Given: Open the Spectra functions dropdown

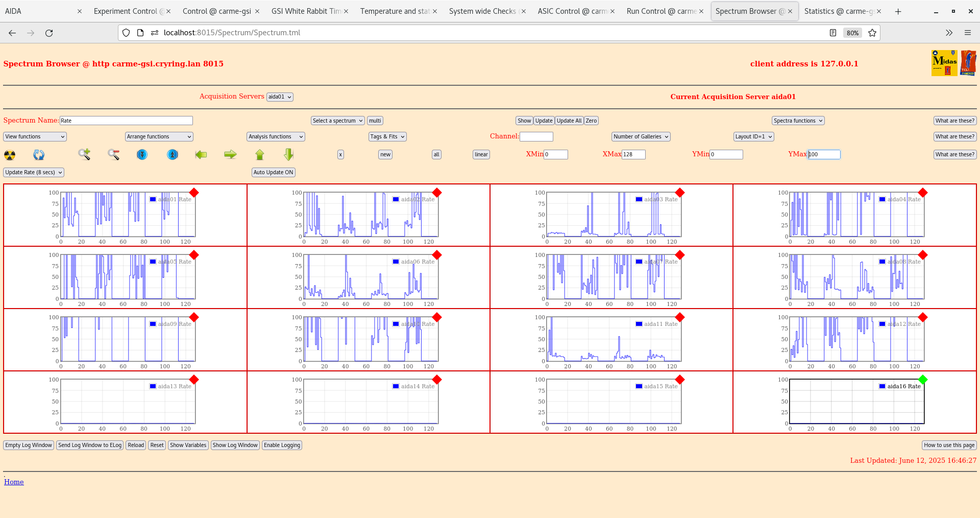Looking at the screenshot, I should coord(797,121).
